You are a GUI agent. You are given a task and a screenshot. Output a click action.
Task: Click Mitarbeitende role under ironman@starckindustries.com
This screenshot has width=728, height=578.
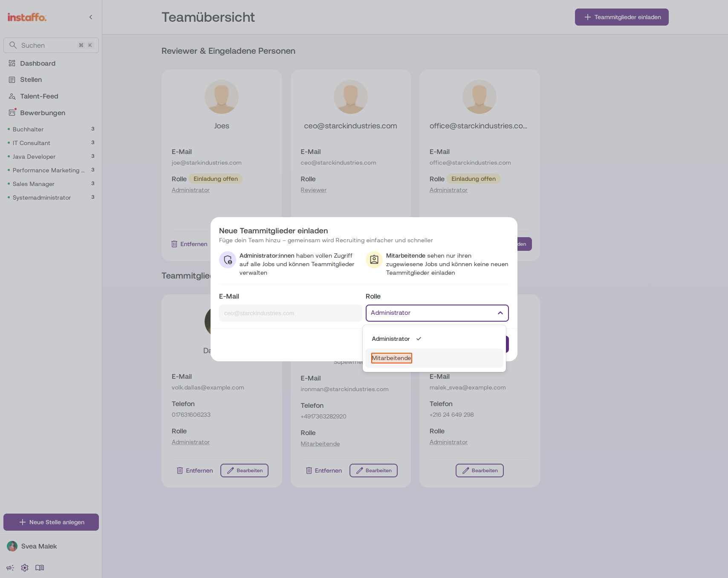[x=320, y=444]
